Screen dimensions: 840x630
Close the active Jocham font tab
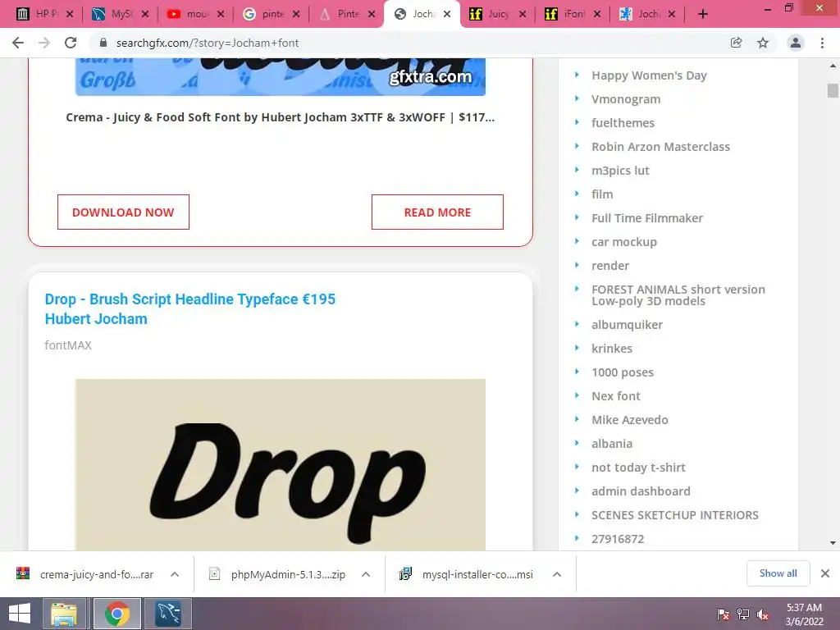(447, 15)
